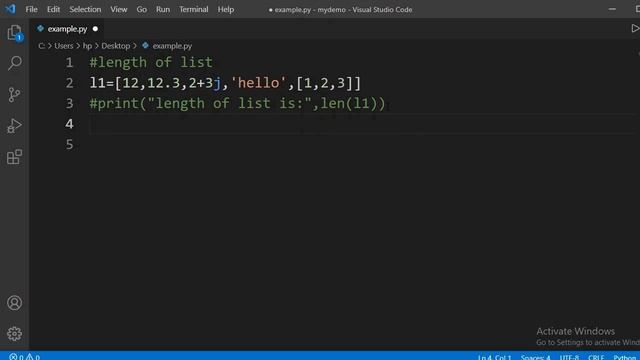Click line number 1 in gutter

click(x=69, y=62)
